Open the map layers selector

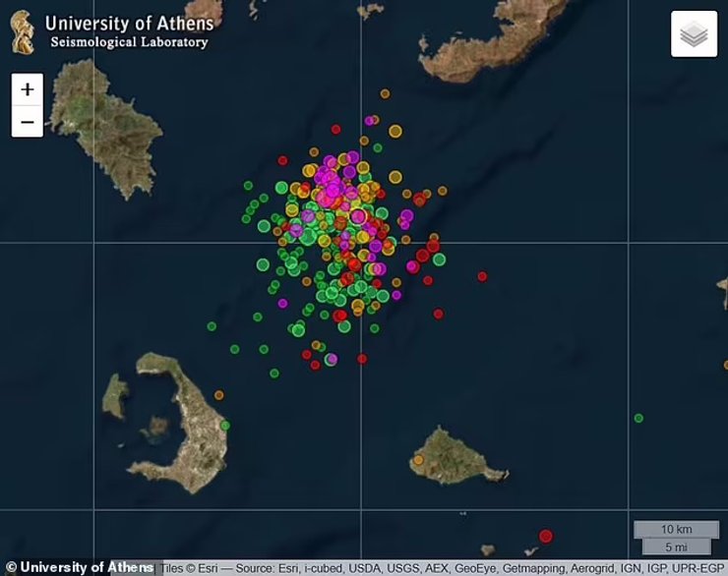pos(694,34)
